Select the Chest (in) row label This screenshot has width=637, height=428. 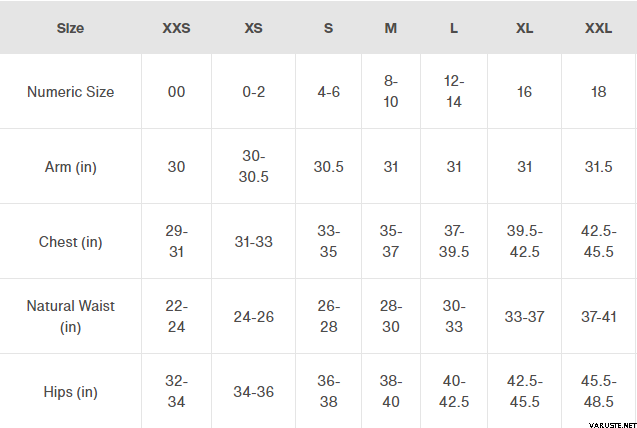70,242
